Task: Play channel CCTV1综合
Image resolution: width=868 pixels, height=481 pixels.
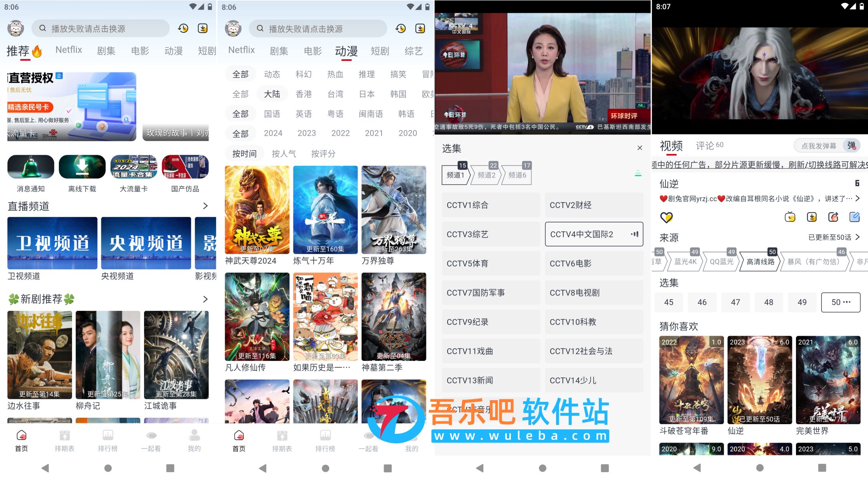Action: pos(491,205)
